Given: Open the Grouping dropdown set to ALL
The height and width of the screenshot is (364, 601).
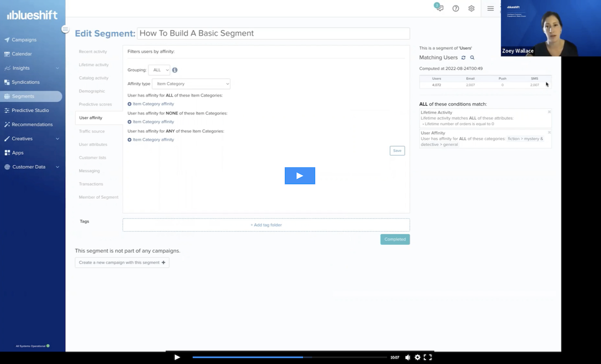Looking at the screenshot, I should 159,70.
